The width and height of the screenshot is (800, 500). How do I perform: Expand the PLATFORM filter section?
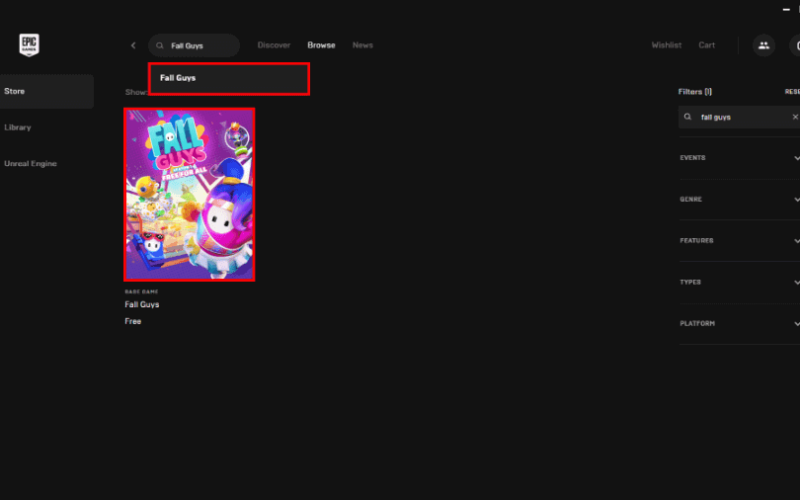[740, 323]
